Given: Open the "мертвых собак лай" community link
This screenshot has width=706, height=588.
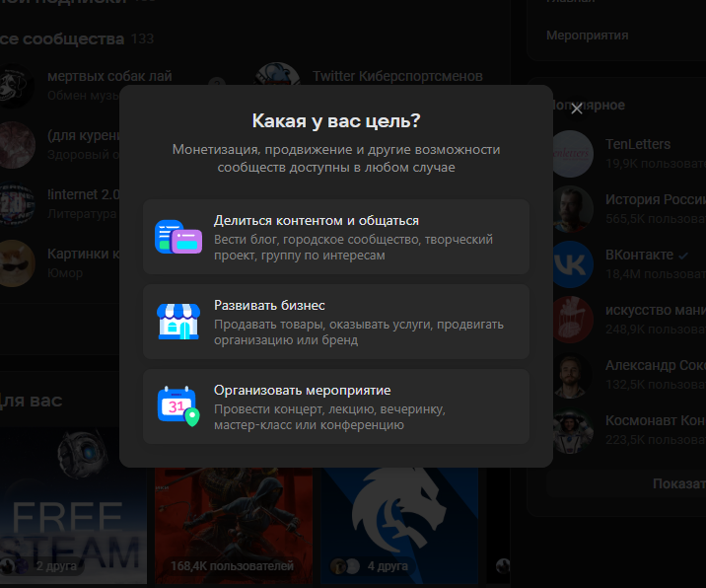Looking at the screenshot, I should click(x=109, y=76).
